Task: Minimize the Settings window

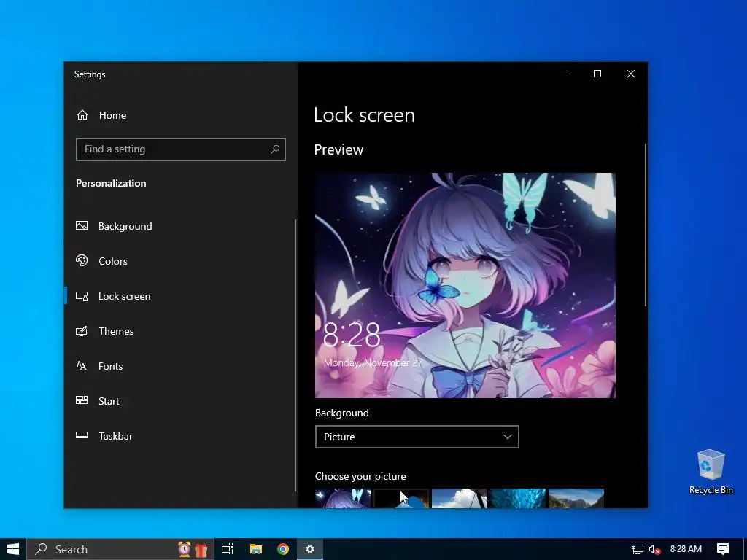Action: [x=564, y=74]
